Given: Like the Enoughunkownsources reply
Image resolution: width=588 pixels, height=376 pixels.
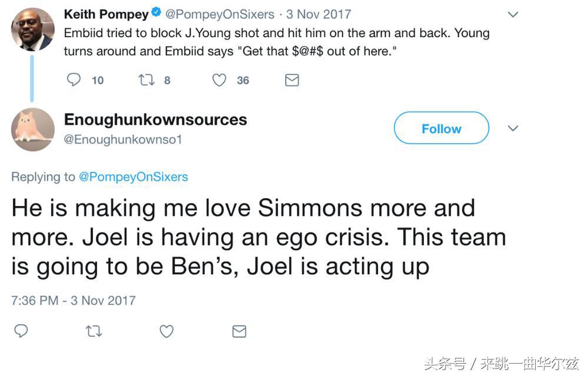Looking at the screenshot, I should [x=166, y=331].
